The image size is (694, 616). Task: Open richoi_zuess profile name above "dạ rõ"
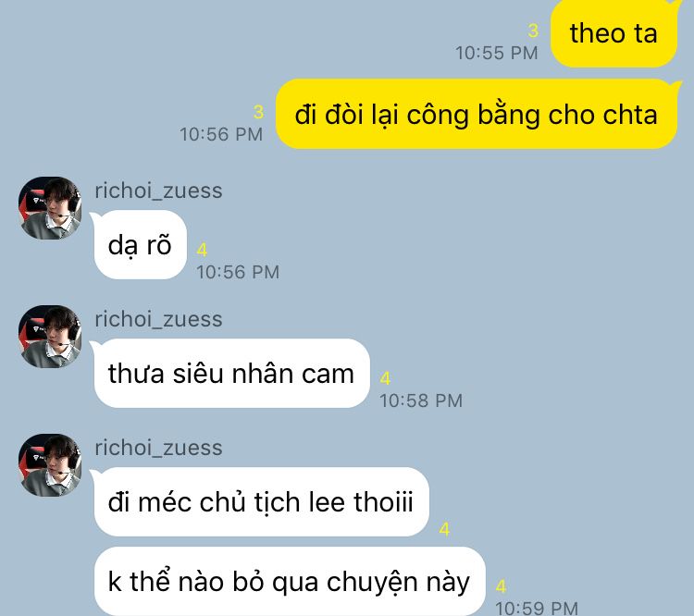[x=158, y=191]
